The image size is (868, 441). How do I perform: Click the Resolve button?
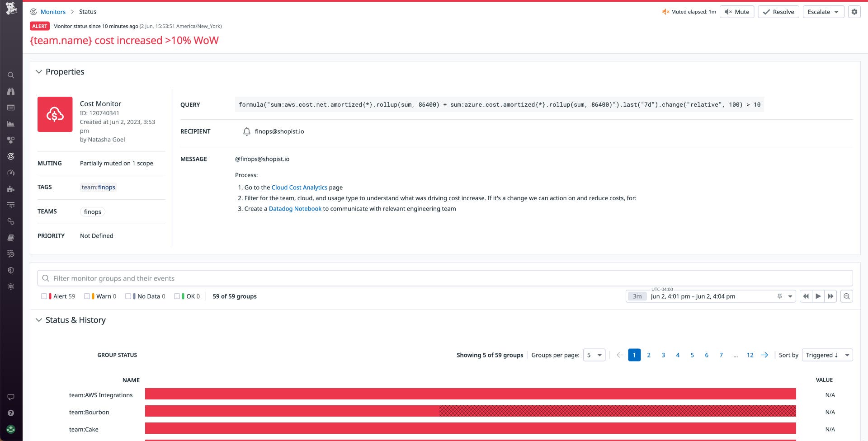pyautogui.click(x=778, y=12)
